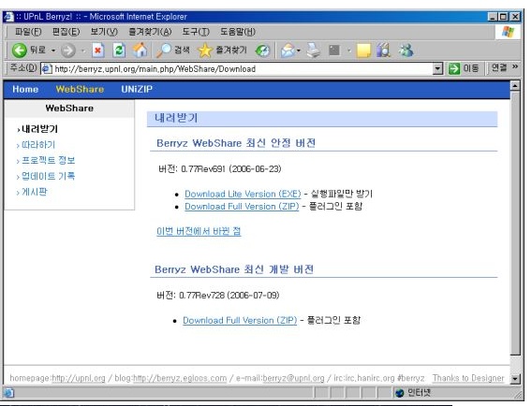Open the 도구(T) menu
Screen dimensions: 532x406
196,32
